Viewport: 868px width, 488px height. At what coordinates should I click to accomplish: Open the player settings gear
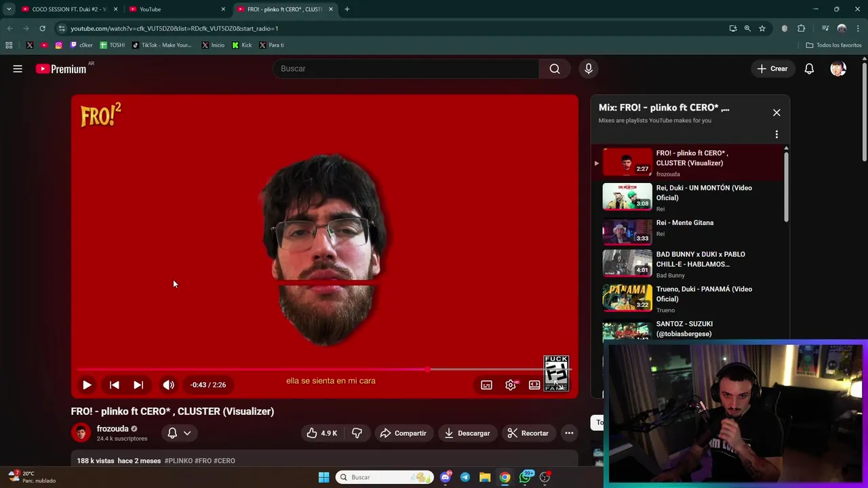[511, 385]
